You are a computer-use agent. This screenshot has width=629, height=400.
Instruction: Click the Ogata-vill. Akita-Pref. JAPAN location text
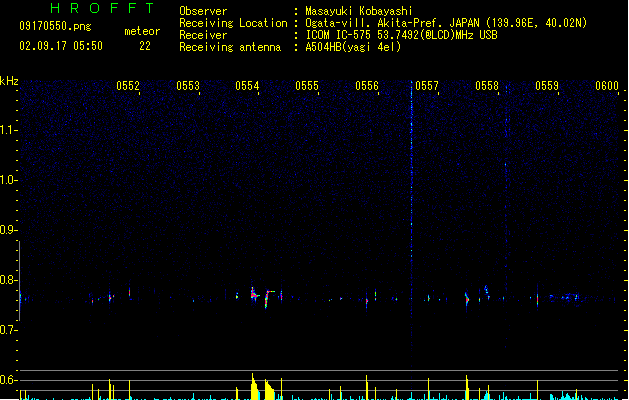(x=446, y=23)
